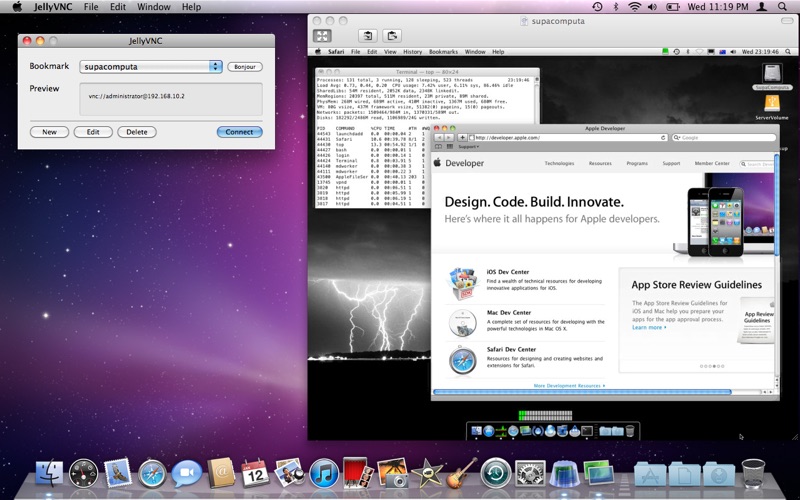The image size is (800, 500).
Task: Click the horizontal scrollbar of remote Safari window
Action: coord(582,392)
